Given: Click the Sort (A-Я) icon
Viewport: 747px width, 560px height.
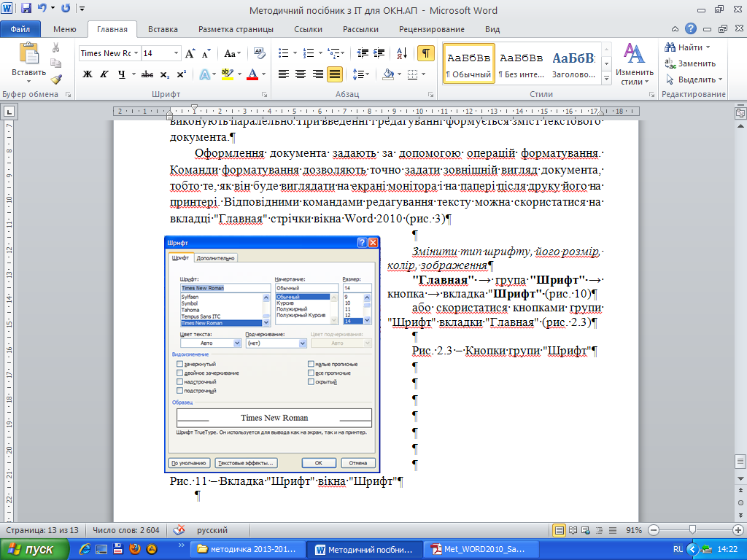Looking at the screenshot, I should [402, 53].
